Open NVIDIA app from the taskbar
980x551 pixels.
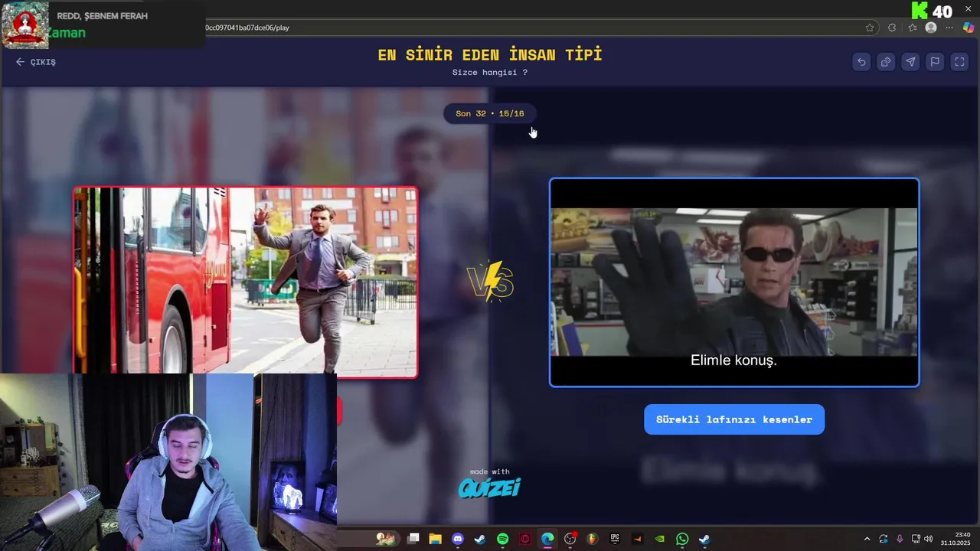coord(660,539)
